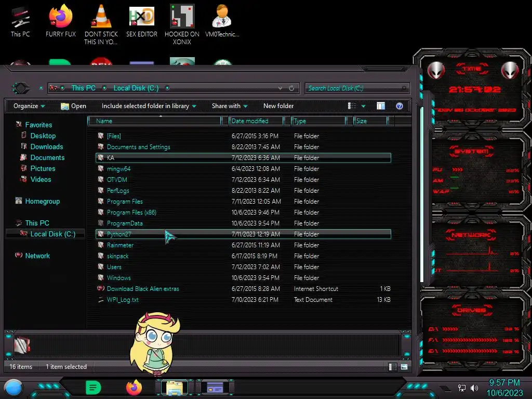532x399 pixels.
Task: Select the Program Files (x86) folder
Action: (x=243, y=212)
